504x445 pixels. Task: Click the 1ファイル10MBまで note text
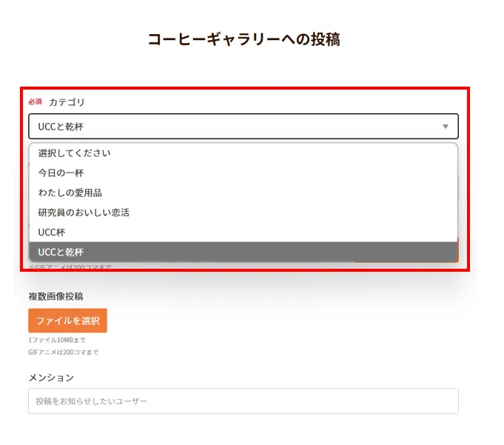pyautogui.click(x=57, y=340)
